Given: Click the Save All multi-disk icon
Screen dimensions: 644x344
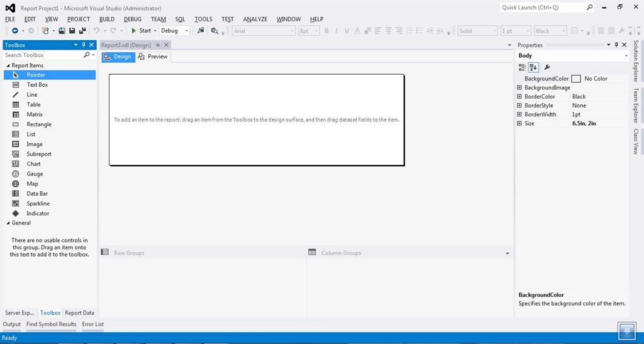Looking at the screenshot, I should point(82,31).
